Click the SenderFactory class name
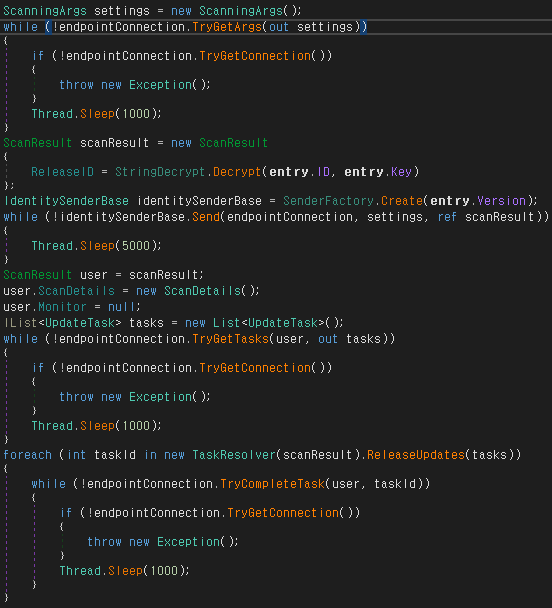 coord(328,201)
